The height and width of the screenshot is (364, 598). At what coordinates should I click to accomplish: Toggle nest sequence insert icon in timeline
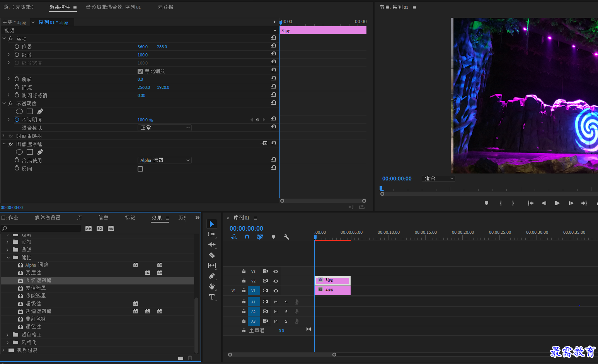[234, 237]
